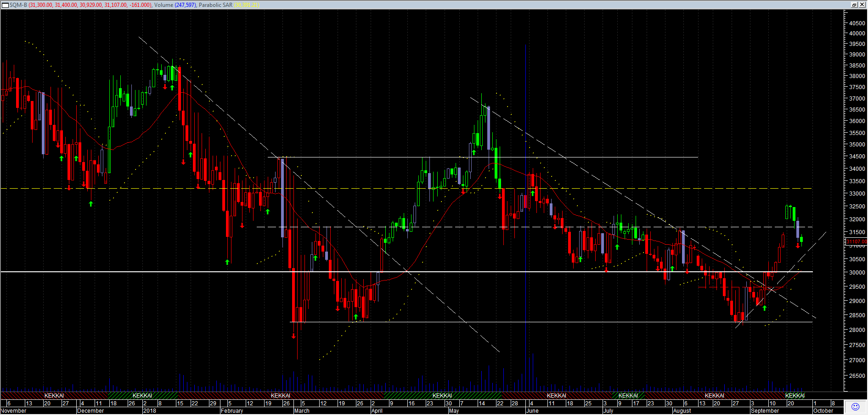Click the August month label
Screen dimensions: 868x415
(682, 411)
